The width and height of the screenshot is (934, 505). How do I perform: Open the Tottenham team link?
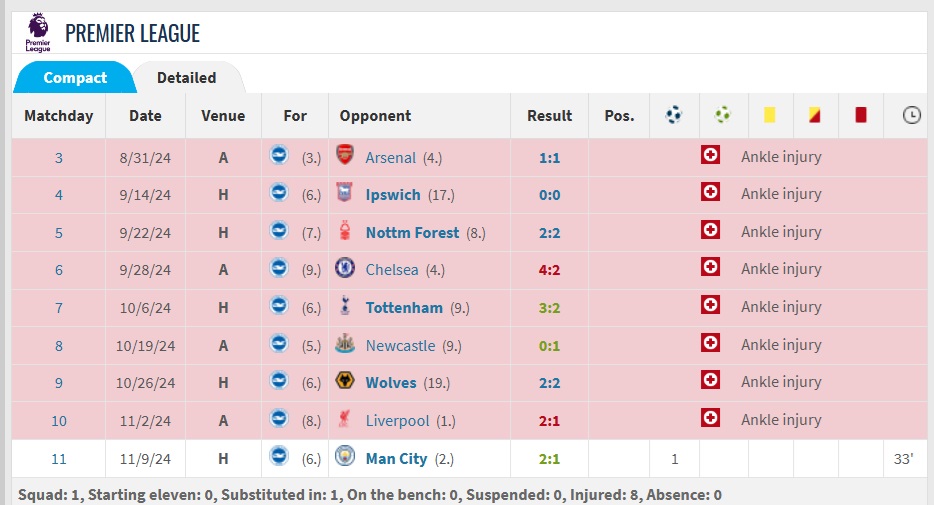404,308
